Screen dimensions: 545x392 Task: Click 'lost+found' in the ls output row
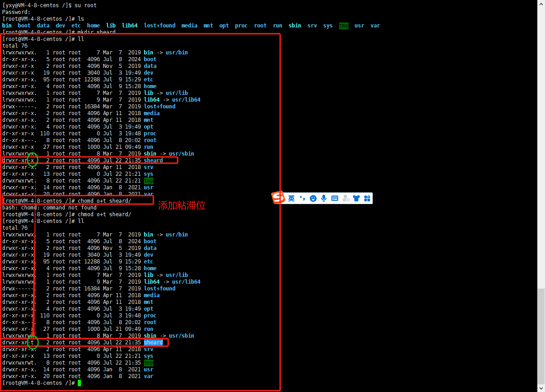click(x=160, y=26)
